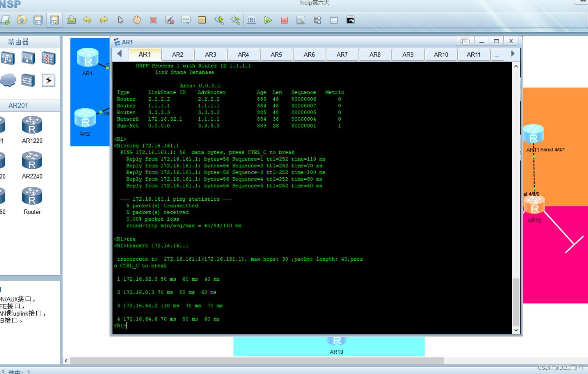Open the AR7 terminal tab
Image resolution: width=588 pixels, height=374 pixels.
(342, 55)
